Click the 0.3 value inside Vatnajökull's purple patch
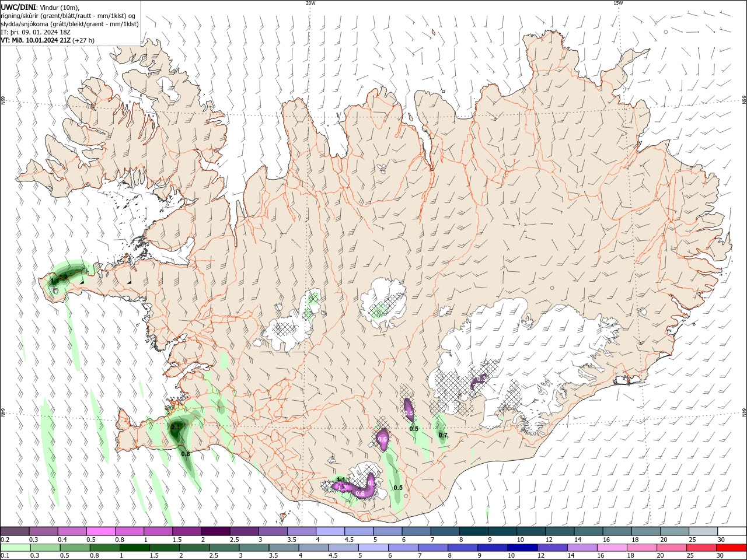 481,379
